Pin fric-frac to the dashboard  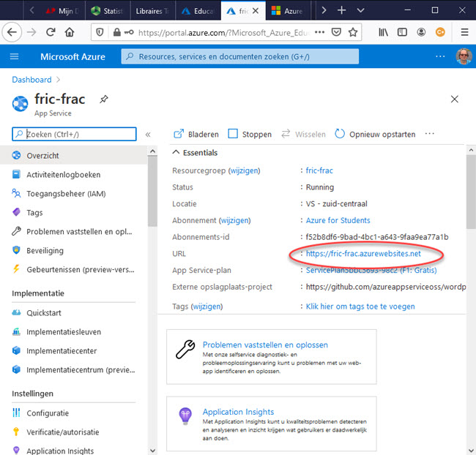(104, 99)
